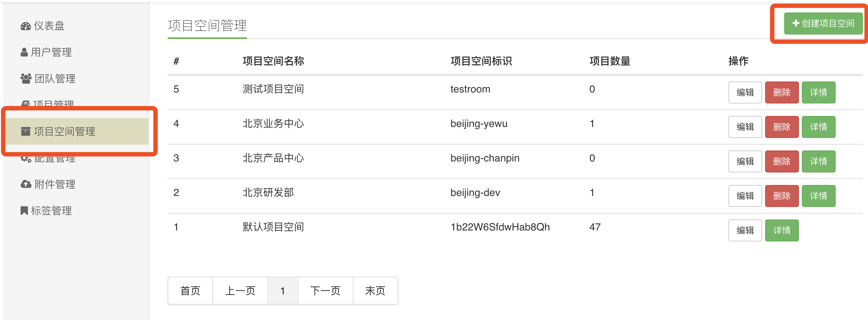Go to 下一页 in pagination
The height and width of the screenshot is (320, 868).
(x=325, y=291)
